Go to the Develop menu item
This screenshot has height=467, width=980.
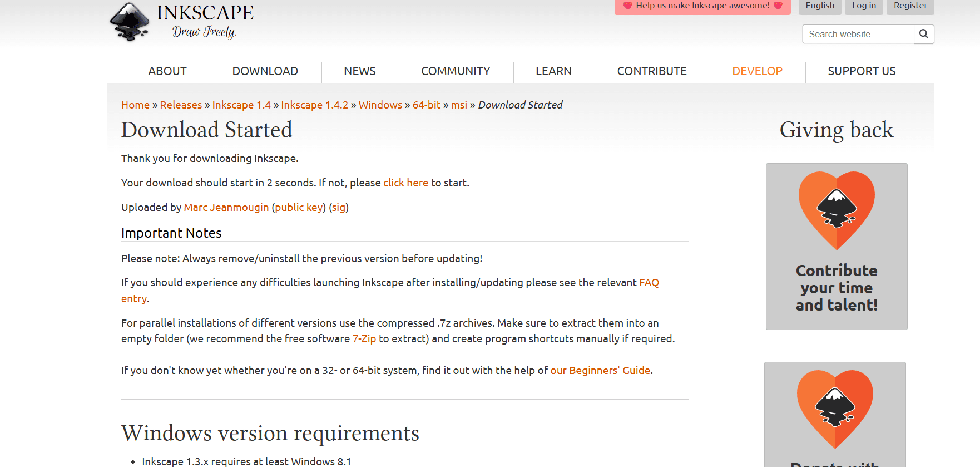(x=756, y=71)
